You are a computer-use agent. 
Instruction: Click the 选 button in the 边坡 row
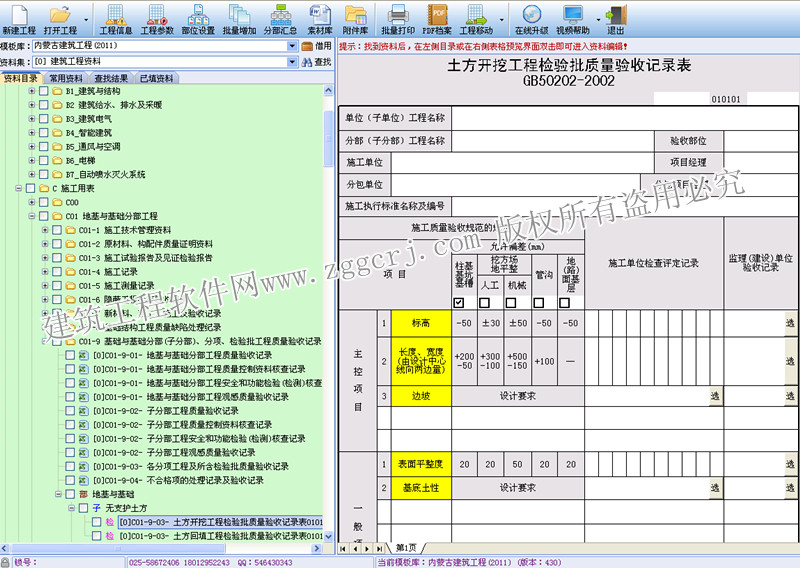(x=714, y=396)
